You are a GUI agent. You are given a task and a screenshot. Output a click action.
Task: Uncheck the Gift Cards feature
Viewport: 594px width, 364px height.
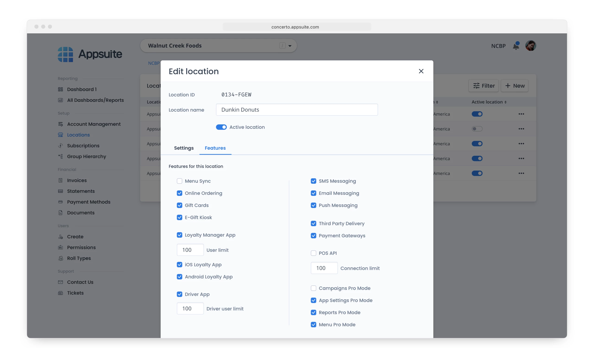pos(179,205)
